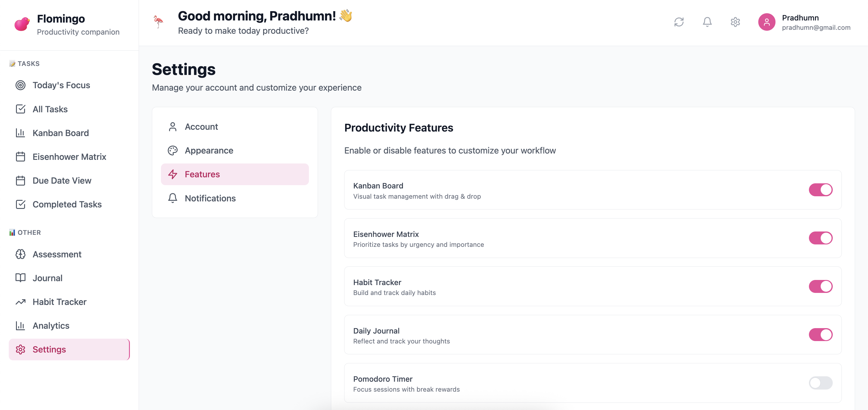
Task: Click the pradhumn@gmail.com profile area
Action: [816, 28]
